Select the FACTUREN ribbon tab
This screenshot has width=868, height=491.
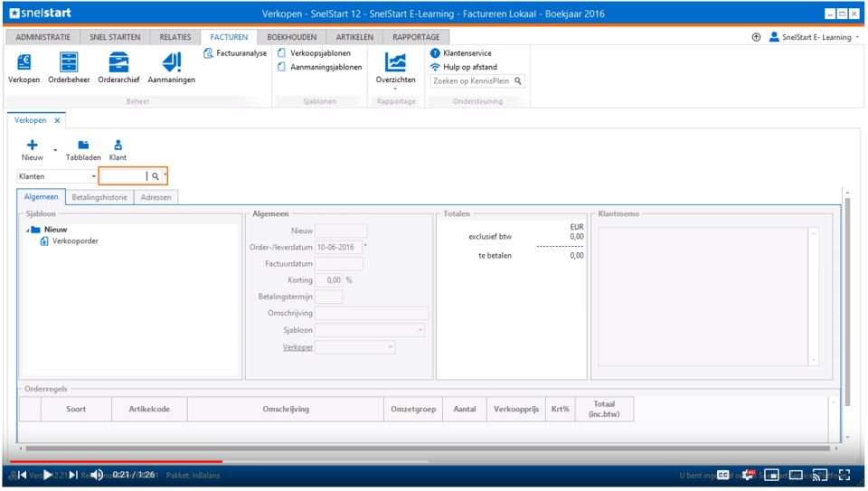click(229, 37)
